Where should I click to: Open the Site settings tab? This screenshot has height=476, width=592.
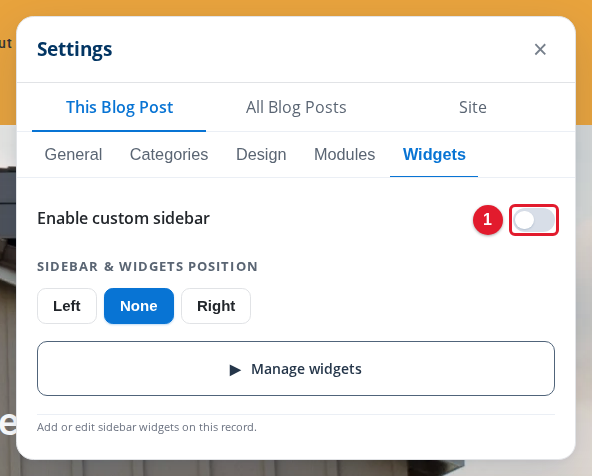coord(472,107)
